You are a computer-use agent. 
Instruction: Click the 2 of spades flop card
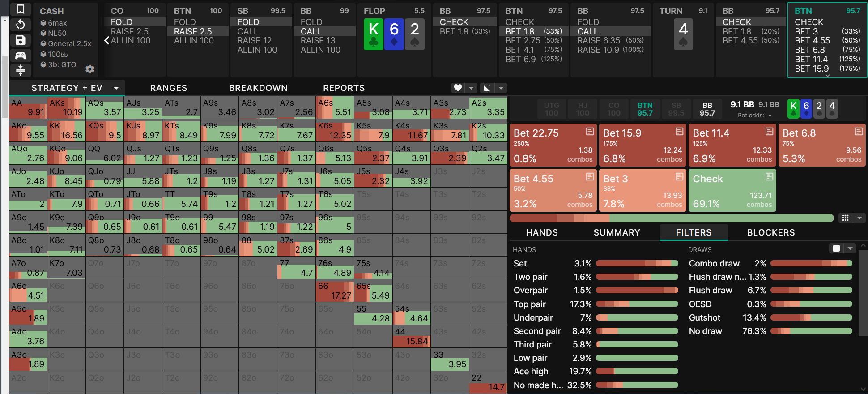pyautogui.click(x=415, y=34)
